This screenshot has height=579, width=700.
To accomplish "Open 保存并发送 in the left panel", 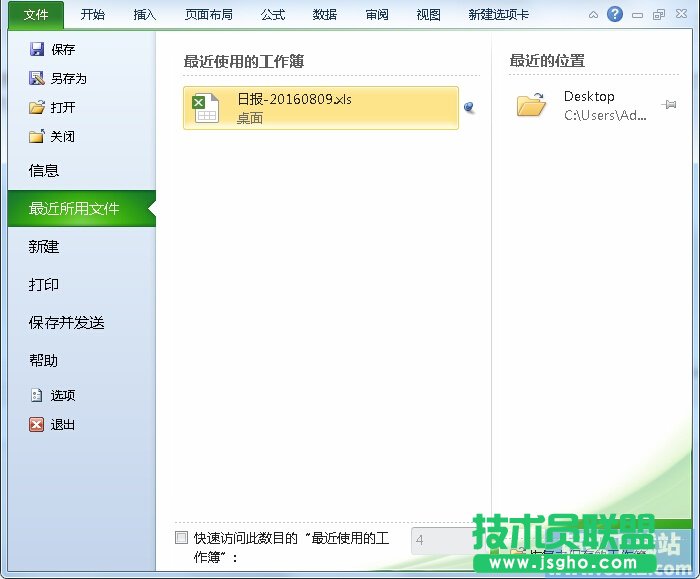I will (67, 323).
